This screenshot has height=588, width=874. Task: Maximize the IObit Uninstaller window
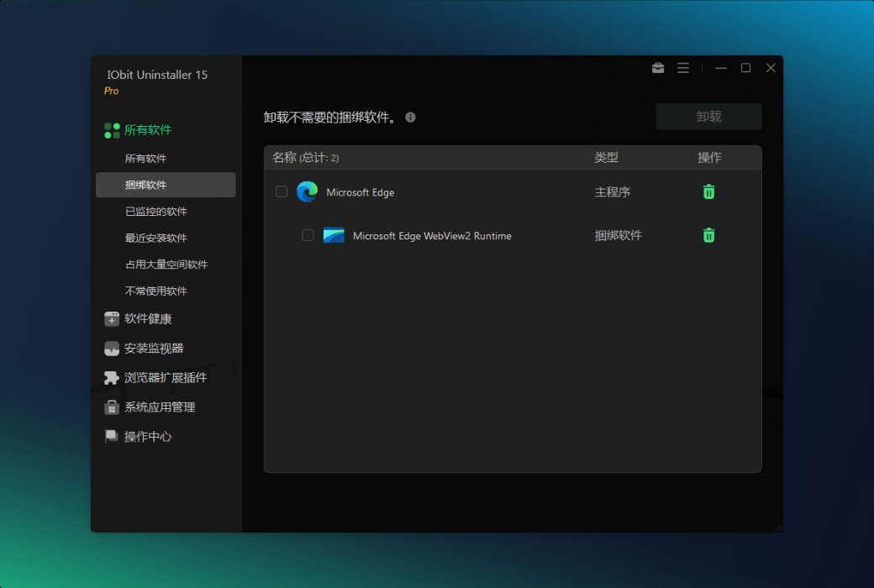coord(745,68)
